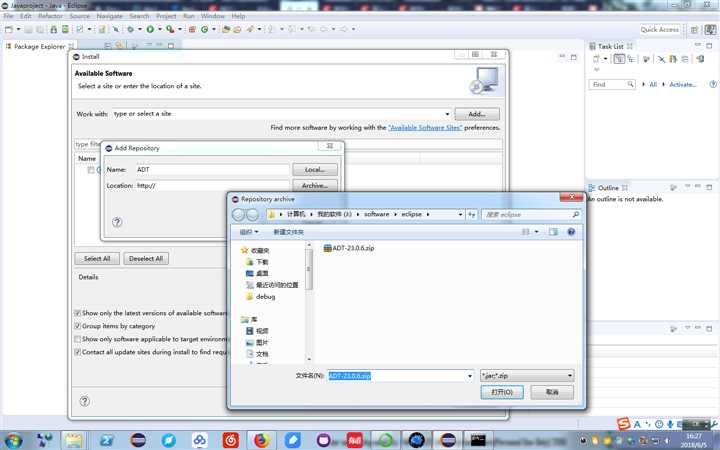The width and height of the screenshot is (720, 450).
Task: Select the Package Explorer tab
Action: point(39,46)
